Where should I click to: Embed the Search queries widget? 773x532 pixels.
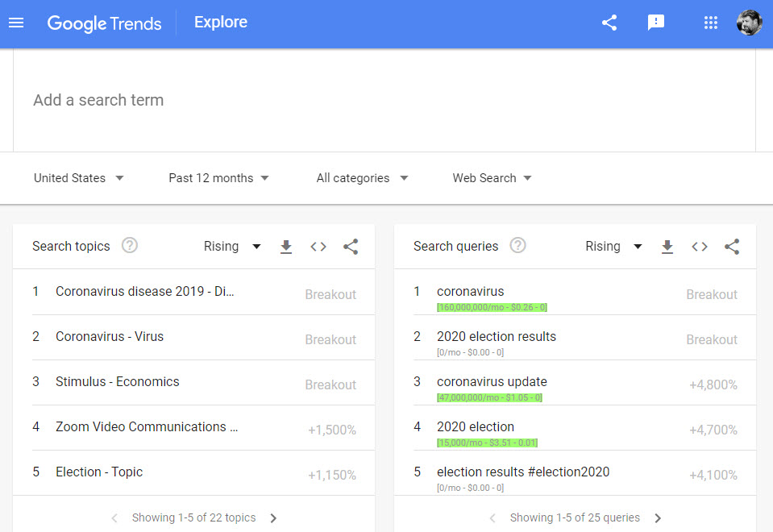(x=700, y=247)
